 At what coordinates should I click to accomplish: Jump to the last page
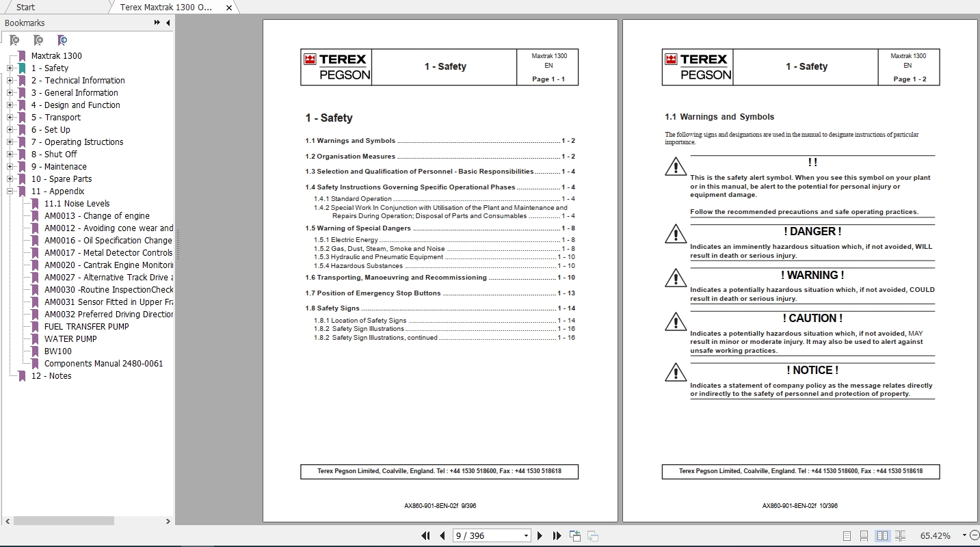click(x=557, y=536)
